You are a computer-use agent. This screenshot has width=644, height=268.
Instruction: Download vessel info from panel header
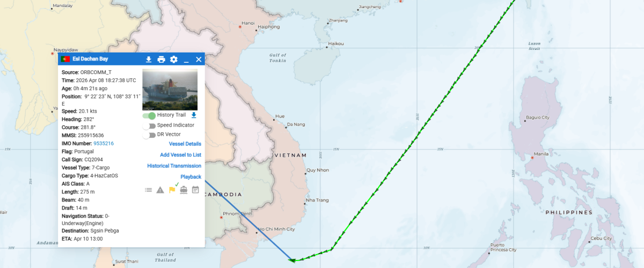point(149,59)
